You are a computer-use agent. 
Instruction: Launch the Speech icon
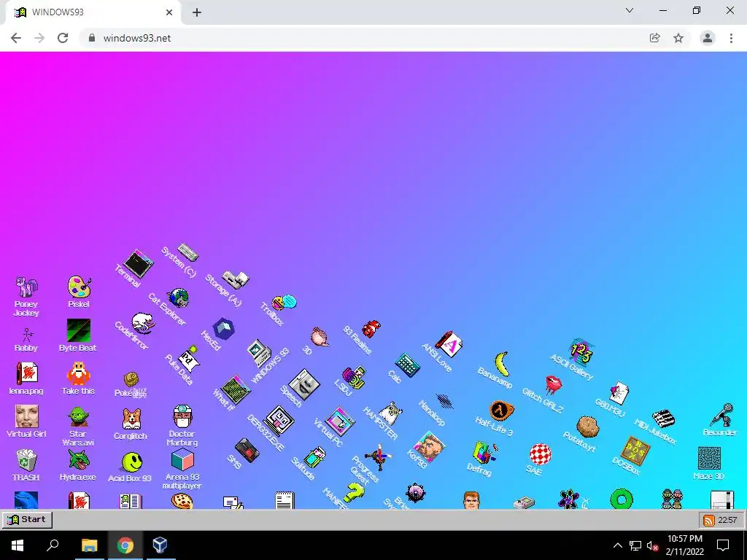[x=304, y=385]
